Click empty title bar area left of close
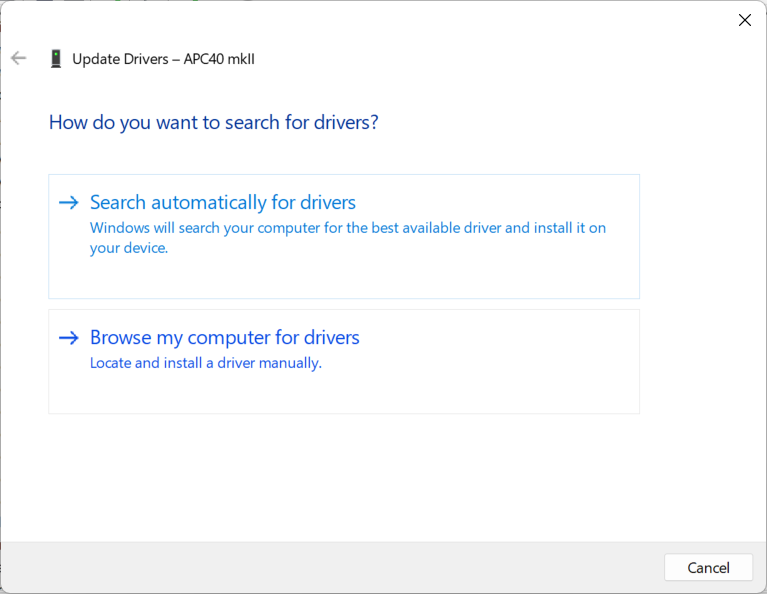767x594 pixels. tap(450, 20)
